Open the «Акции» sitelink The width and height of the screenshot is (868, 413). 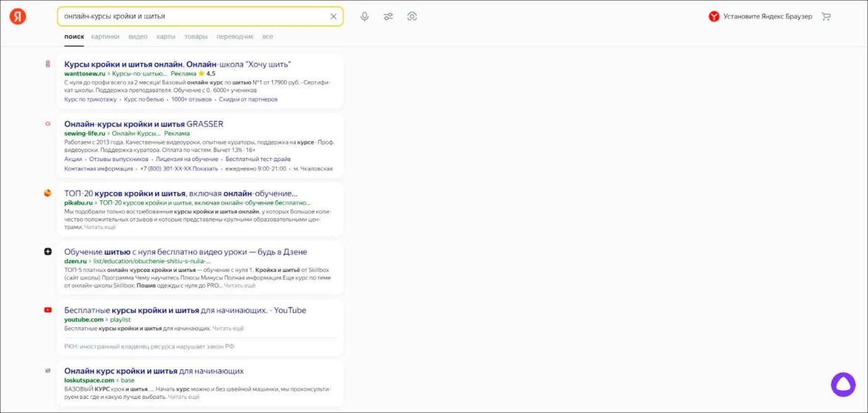click(x=73, y=159)
